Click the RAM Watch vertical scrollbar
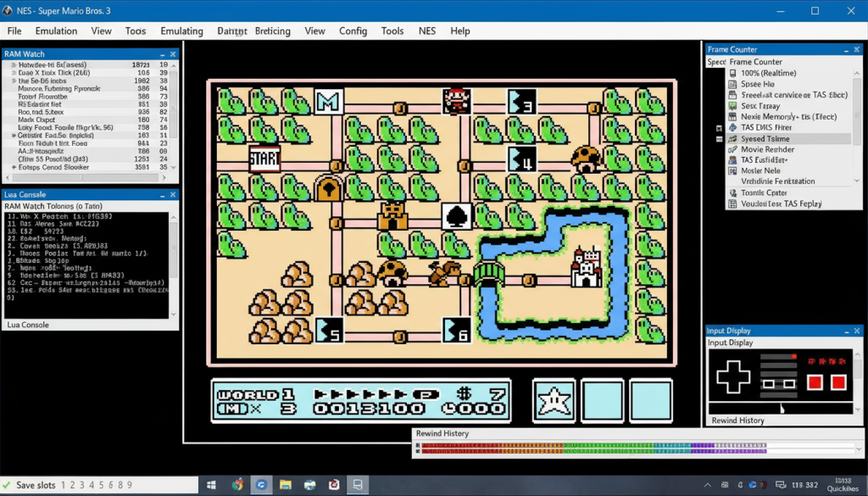The height and width of the screenshot is (496, 868). click(x=174, y=116)
